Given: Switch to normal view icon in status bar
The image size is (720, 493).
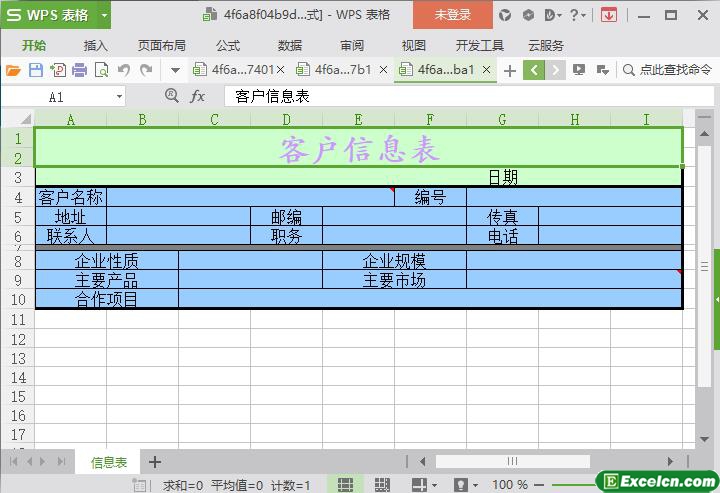Looking at the screenshot, I should pyautogui.click(x=345, y=485).
